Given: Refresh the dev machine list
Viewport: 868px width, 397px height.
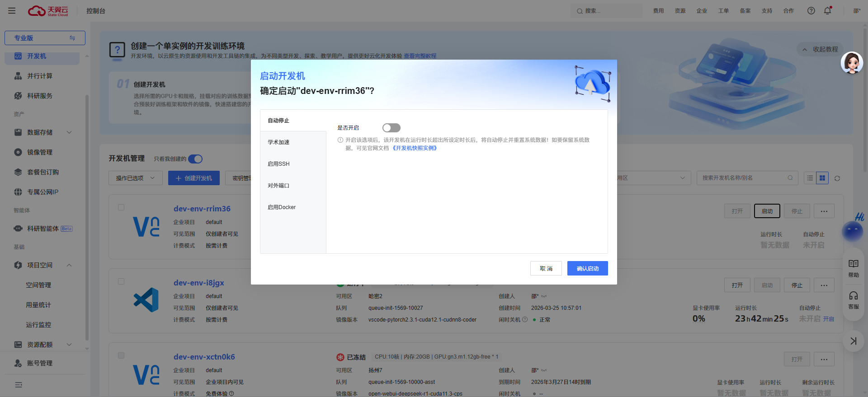Looking at the screenshot, I should 837,178.
